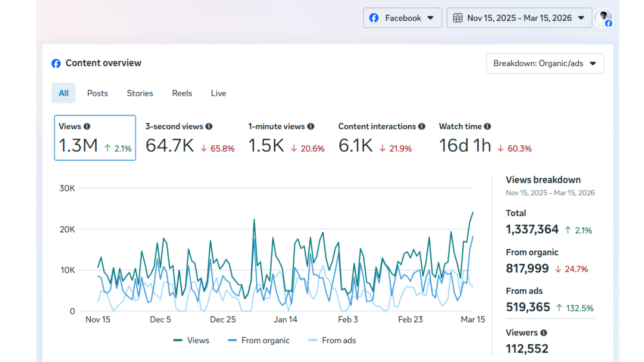Click the 1-minute views info icon
This screenshot has width=644, height=362.
(x=311, y=126)
